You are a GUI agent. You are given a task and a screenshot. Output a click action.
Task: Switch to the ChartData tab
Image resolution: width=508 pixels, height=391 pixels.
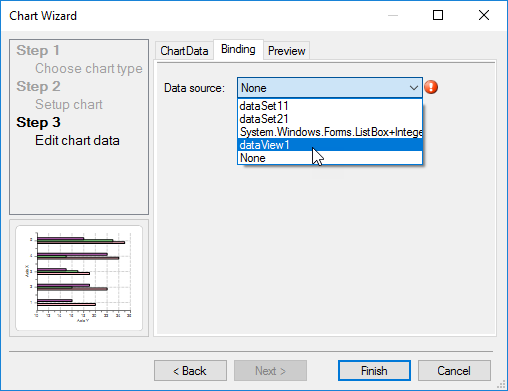(184, 51)
